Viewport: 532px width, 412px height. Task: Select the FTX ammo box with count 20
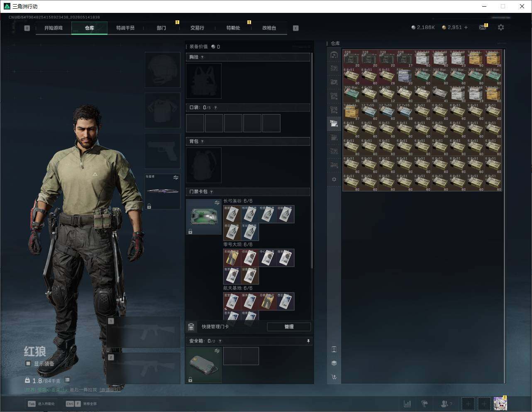[x=405, y=76]
